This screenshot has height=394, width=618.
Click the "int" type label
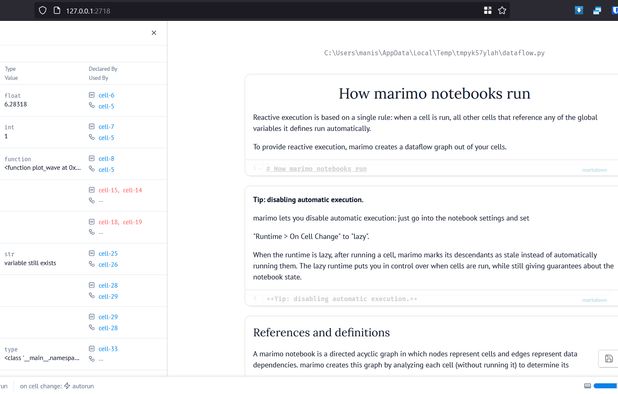(9, 127)
